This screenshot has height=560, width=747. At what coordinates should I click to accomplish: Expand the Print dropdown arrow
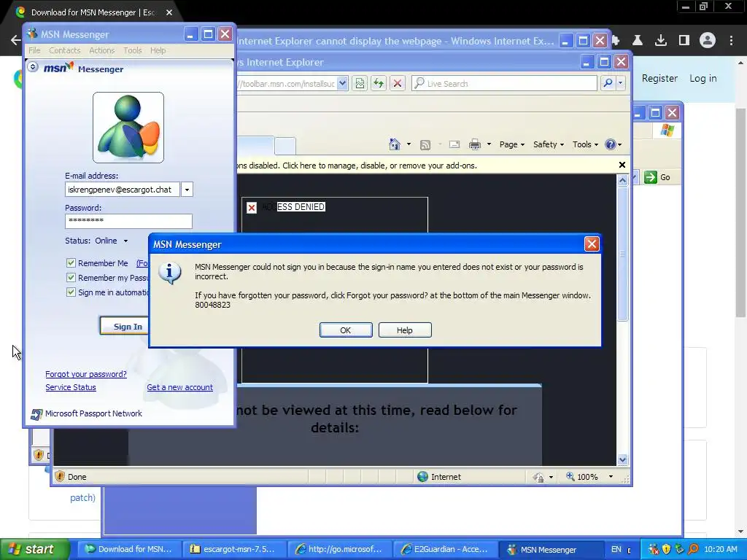tap(489, 144)
